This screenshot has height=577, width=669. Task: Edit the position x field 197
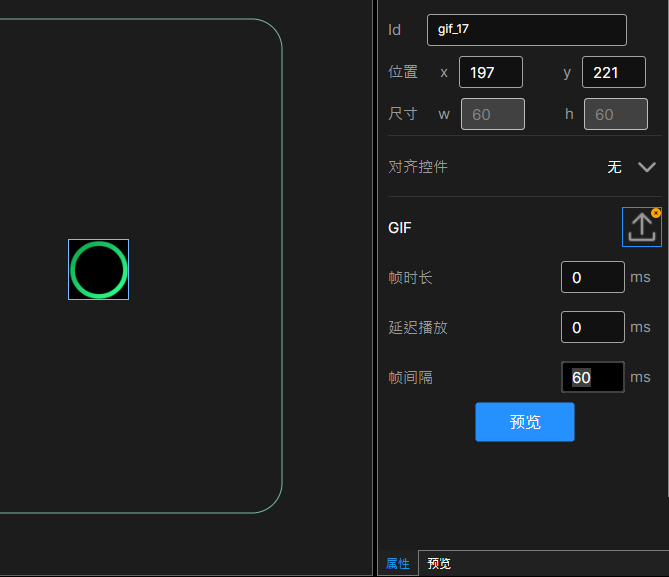pos(491,72)
